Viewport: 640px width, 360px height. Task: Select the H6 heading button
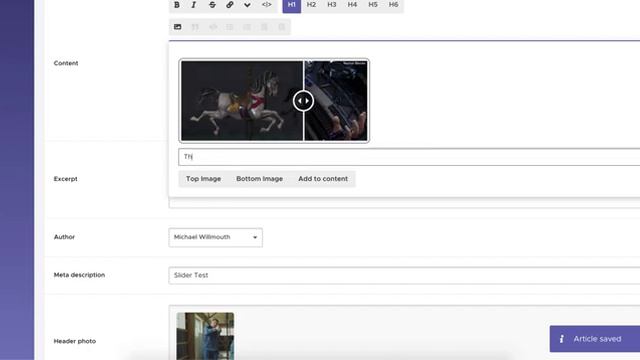pos(393,5)
